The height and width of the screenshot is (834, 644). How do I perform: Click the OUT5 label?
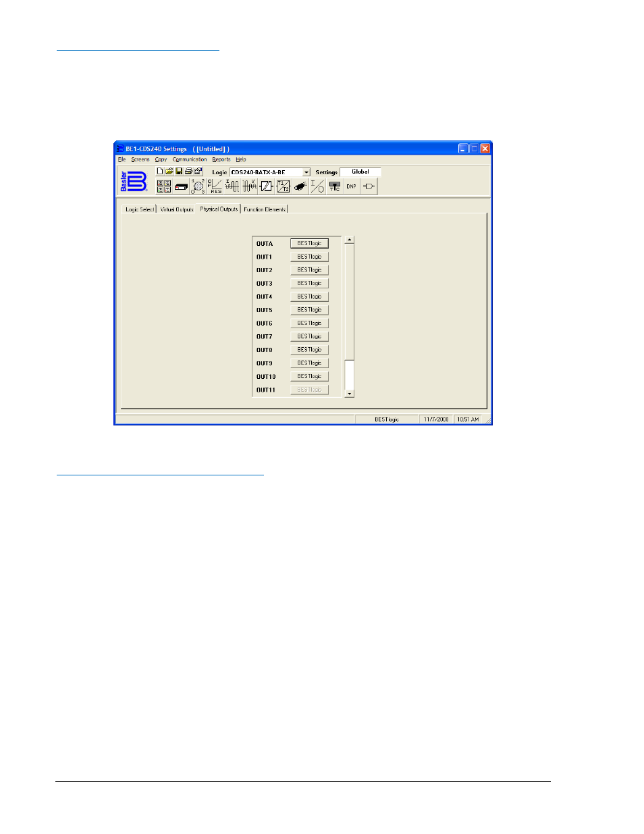(x=265, y=310)
